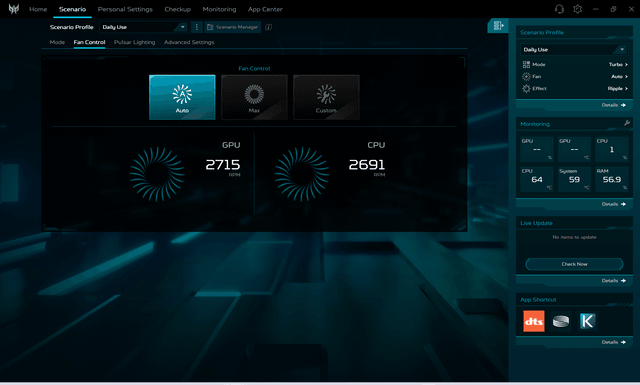
Task: Click the Effect icon in sidebar
Action: (x=526, y=88)
